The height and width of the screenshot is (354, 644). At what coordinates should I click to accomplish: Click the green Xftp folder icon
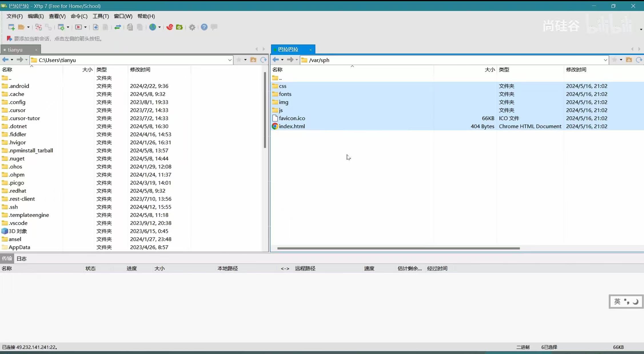pos(180,27)
